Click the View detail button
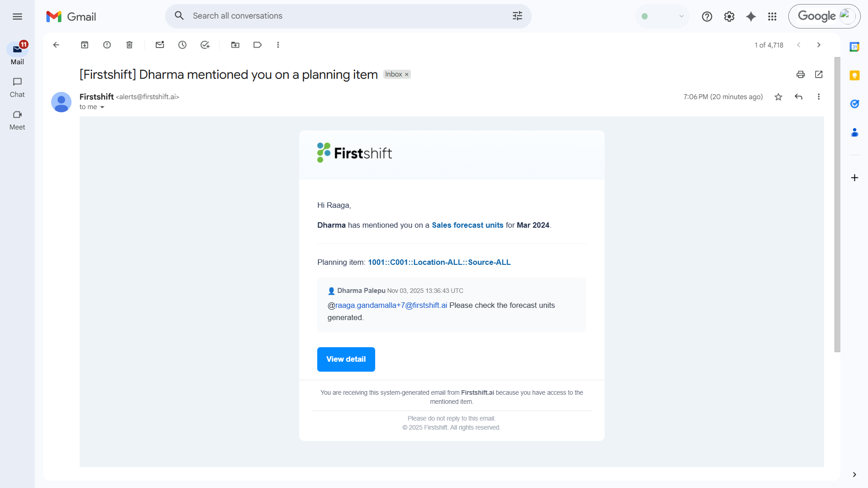 point(346,359)
